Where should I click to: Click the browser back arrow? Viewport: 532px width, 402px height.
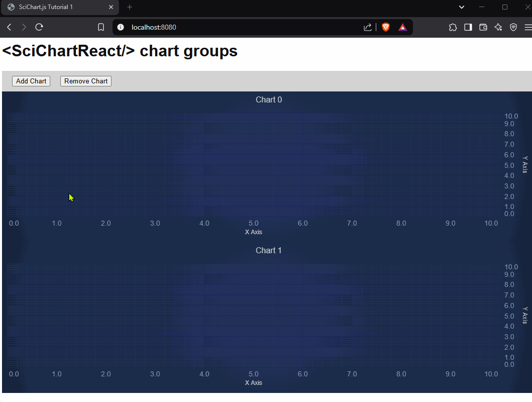[9, 27]
